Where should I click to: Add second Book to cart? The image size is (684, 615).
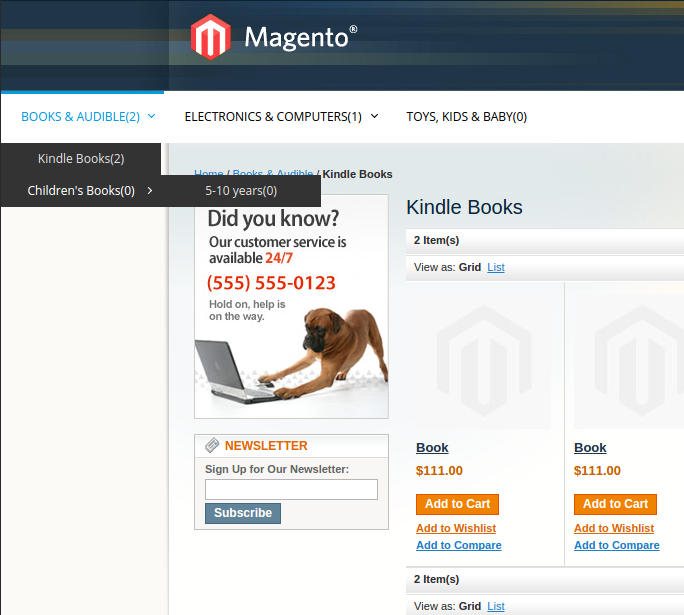click(x=616, y=504)
